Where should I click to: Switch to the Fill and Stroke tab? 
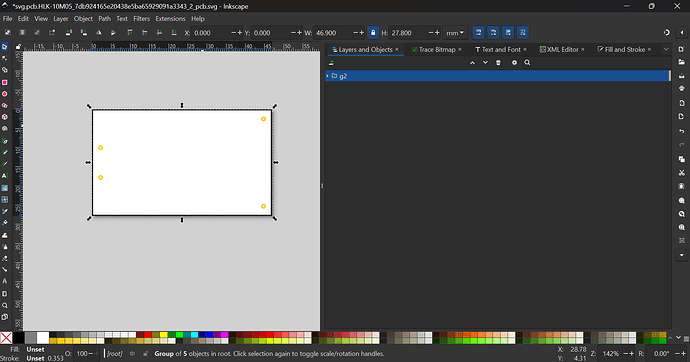[x=621, y=50]
